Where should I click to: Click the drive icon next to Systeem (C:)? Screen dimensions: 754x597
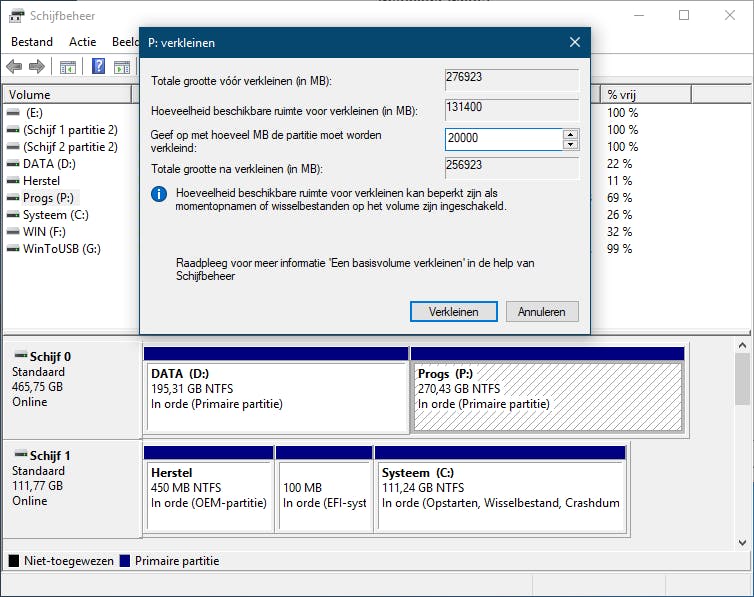click(x=13, y=215)
